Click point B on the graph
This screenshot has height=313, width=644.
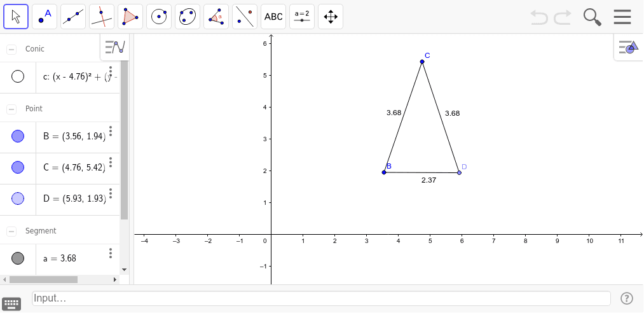pos(384,172)
